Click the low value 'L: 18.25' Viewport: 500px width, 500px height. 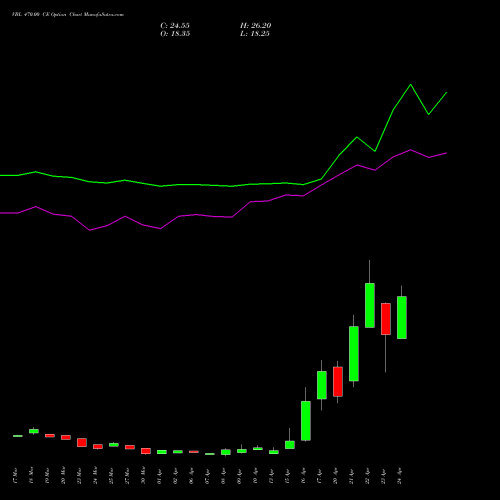(x=255, y=34)
